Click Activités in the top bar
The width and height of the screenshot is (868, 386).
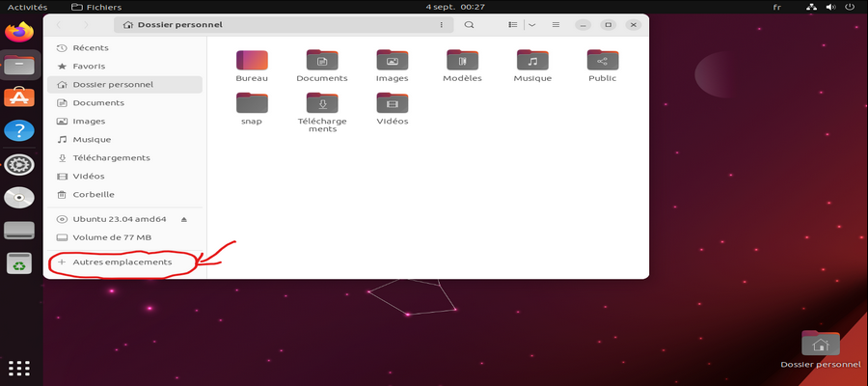(x=28, y=7)
